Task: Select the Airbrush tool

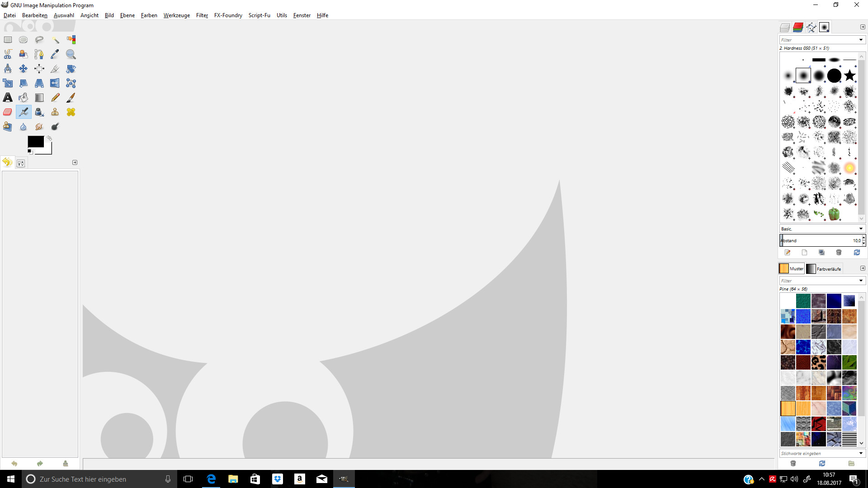Action: point(24,112)
